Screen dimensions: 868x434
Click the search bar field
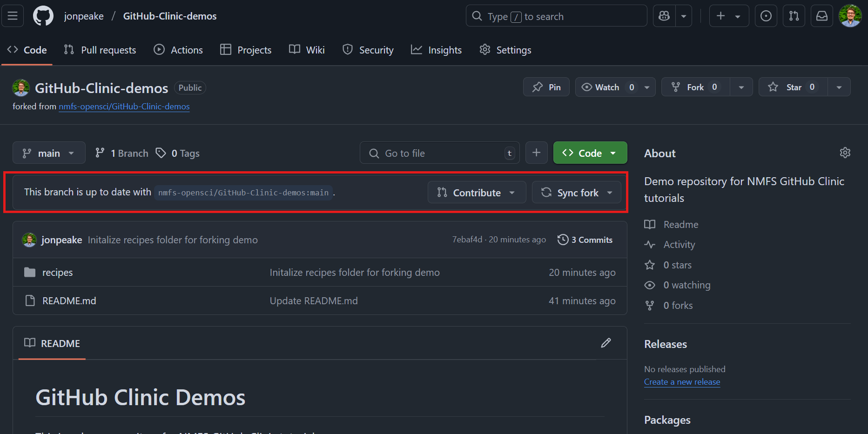pos(556,16)
